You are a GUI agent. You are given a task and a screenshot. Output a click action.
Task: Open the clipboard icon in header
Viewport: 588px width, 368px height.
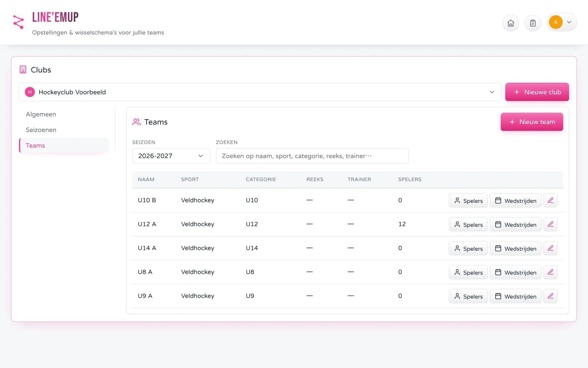coord(533,23)
